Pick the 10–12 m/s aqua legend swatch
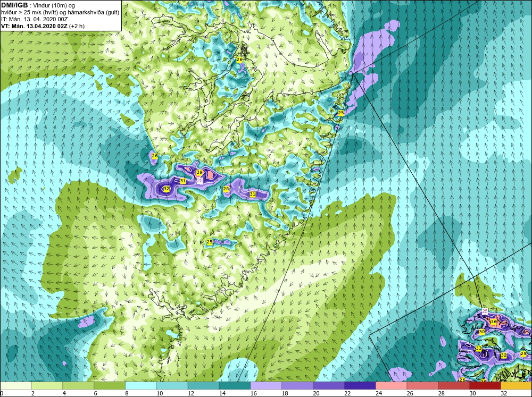Screen dimensions: 532x397 (172, 385)
